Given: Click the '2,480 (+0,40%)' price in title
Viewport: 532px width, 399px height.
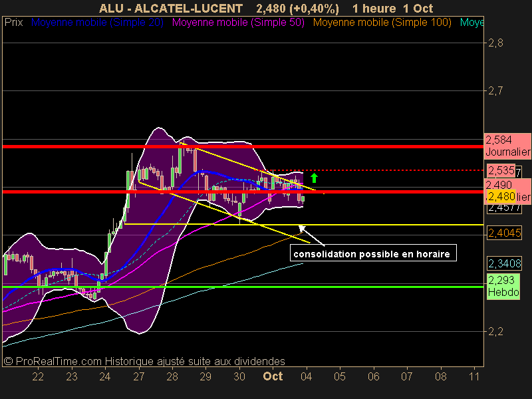Looking at the screenshot, I should 297,8.
